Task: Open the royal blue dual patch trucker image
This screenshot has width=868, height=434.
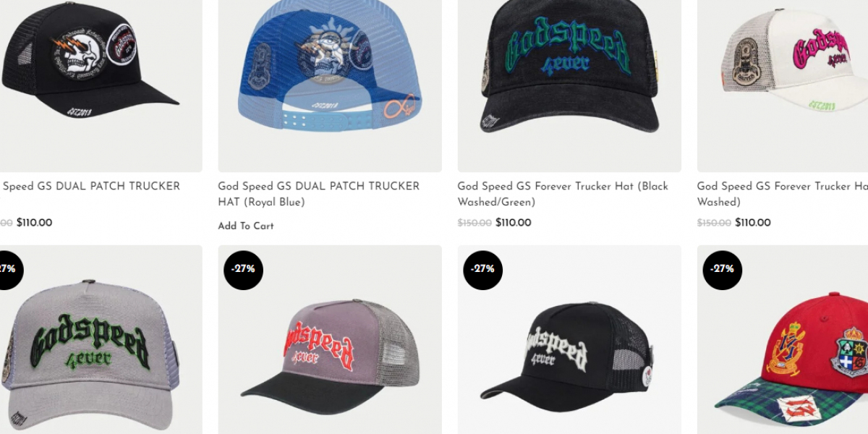Action: point(330,86)
